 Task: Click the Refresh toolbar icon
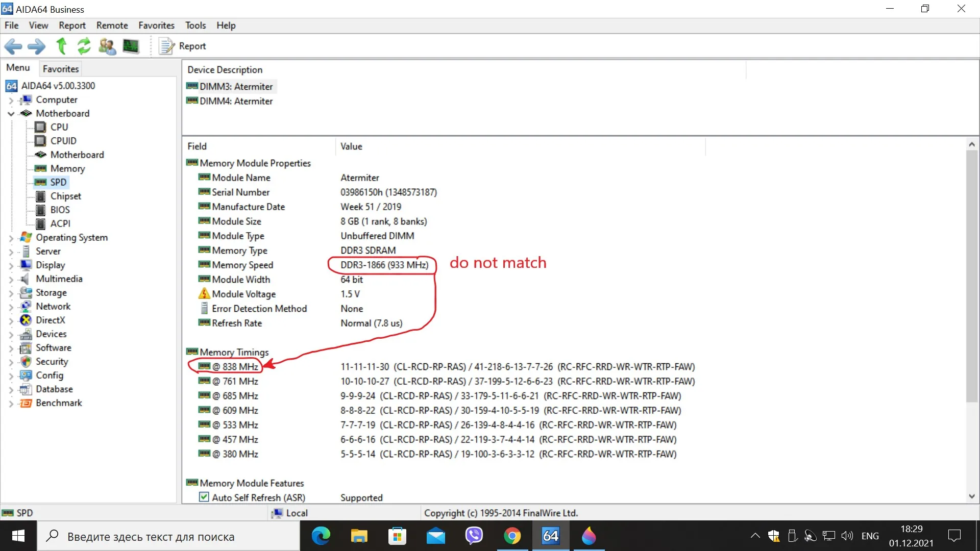(x=84, y=46)
